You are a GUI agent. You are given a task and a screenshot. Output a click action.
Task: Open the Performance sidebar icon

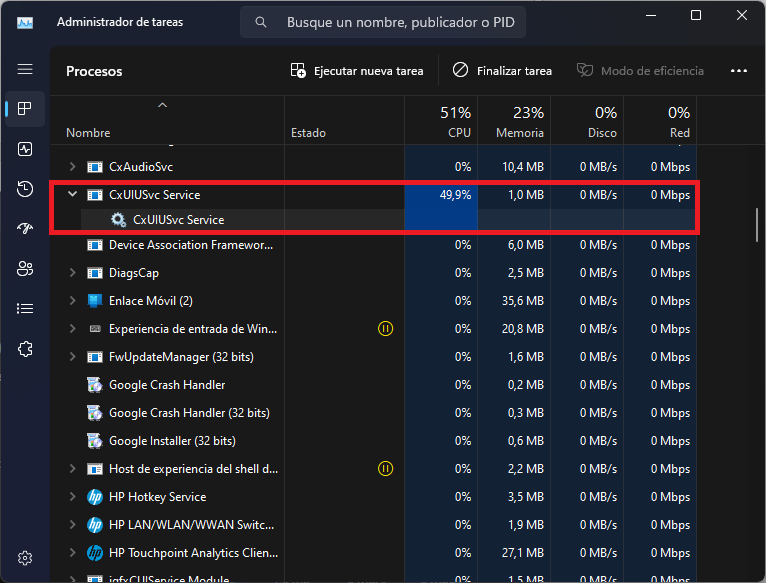pyautogui.click(x=25, y=149)
